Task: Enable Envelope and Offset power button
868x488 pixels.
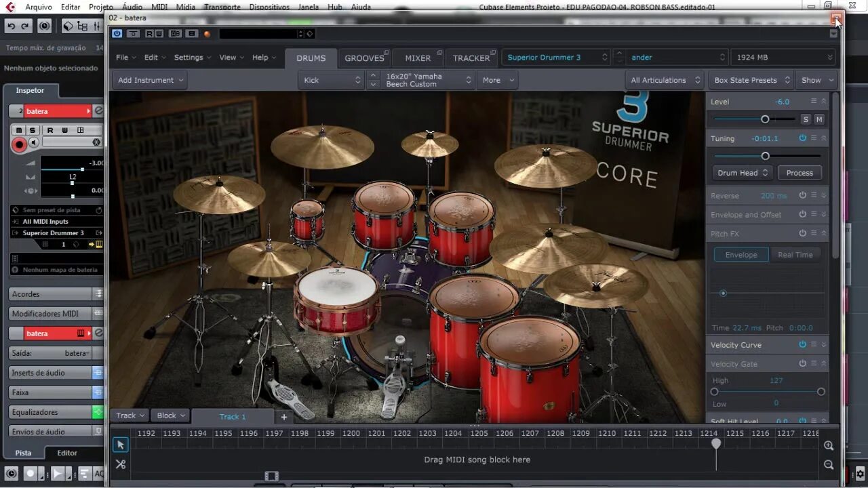Action: (802, 214)
